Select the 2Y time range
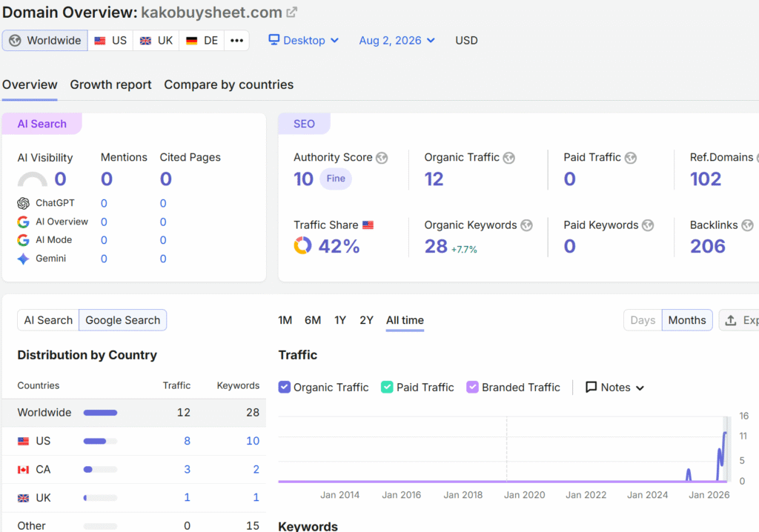This screenshot has height=532, width=759. tap(366, 320)
